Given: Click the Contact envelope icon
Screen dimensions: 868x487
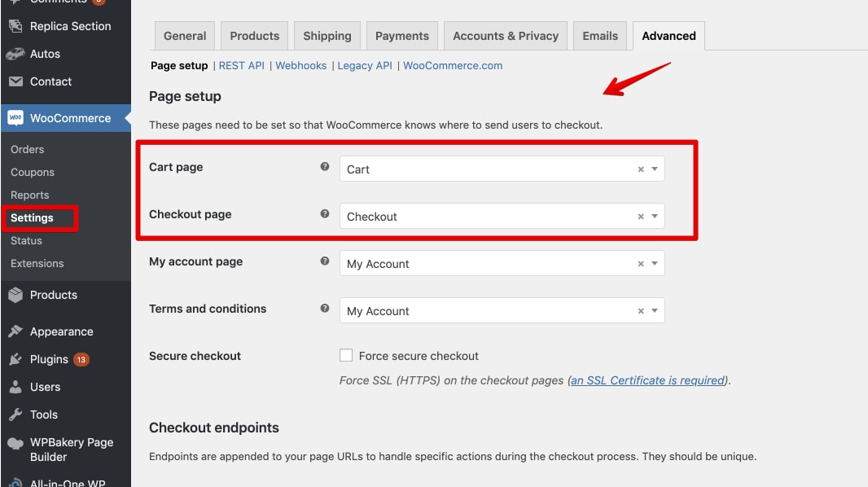Looking at the screenshot, I should click(x=15, y=81).
